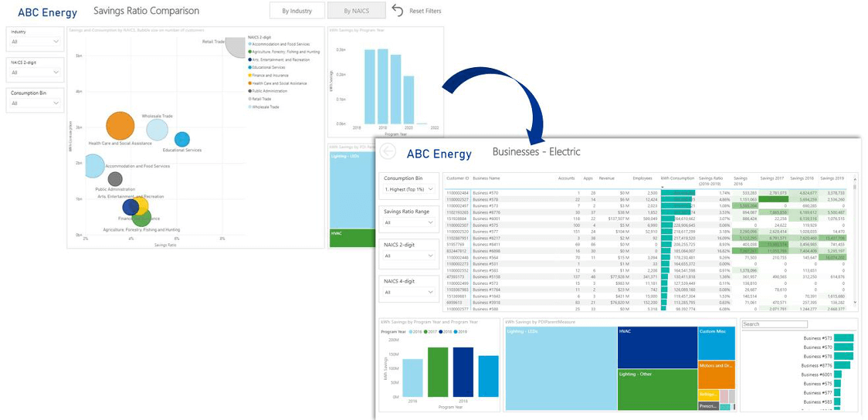Click the Health Care legend color dot
Viewport: 868px width, 420px height.
250,83
